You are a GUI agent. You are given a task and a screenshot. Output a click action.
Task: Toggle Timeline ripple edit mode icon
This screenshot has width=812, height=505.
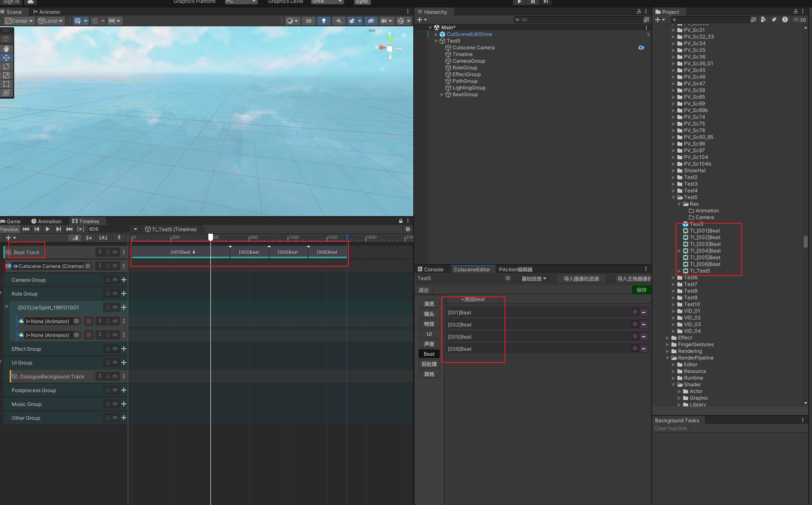tap(89, 238)
